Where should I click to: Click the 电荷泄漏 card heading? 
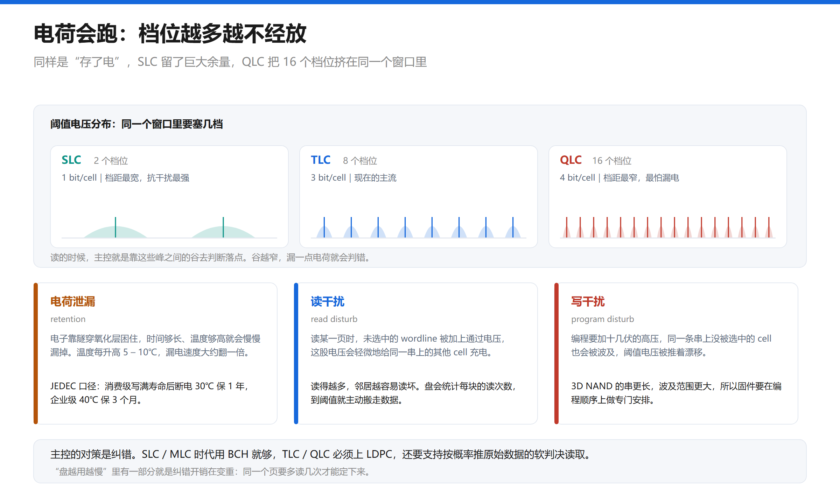pos(73,301)
